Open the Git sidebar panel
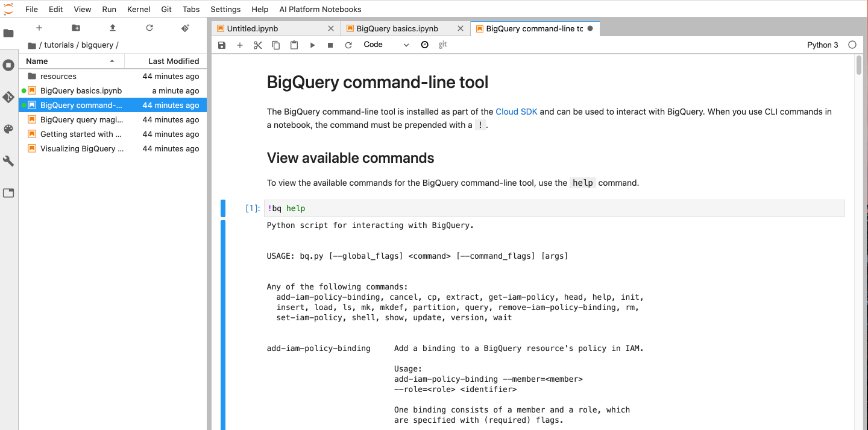This screenshot has height=430, width=868. coord(8,97)
